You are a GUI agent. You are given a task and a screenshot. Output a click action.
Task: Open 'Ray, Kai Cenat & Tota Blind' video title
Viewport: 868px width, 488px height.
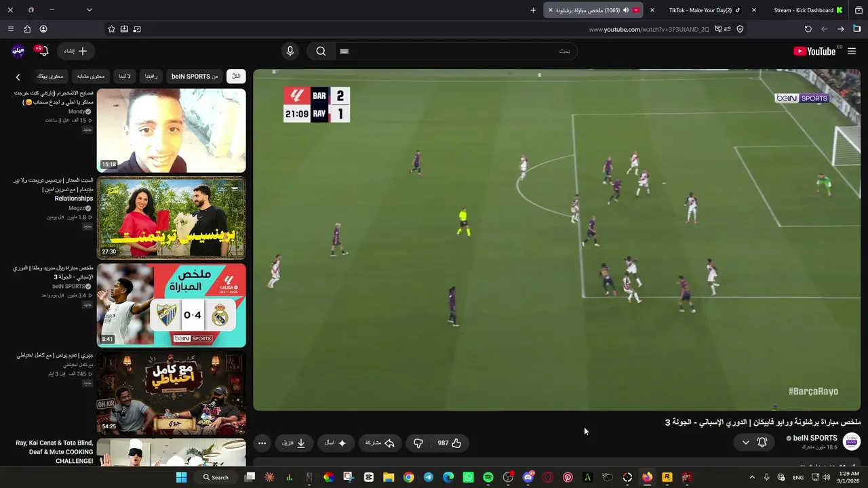click(x=54, y=452)
